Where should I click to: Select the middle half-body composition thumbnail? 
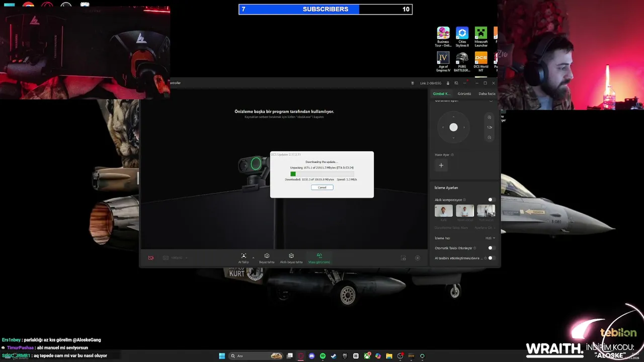465,211
